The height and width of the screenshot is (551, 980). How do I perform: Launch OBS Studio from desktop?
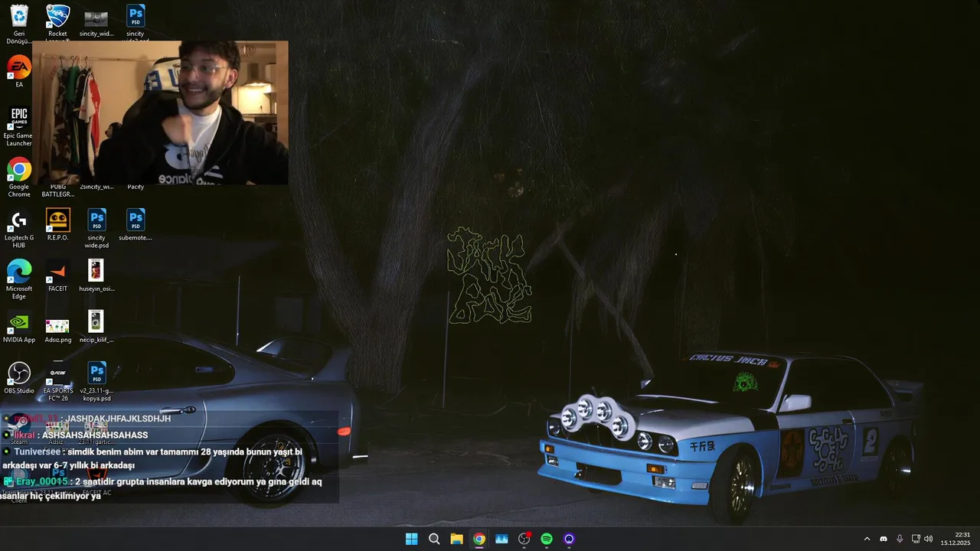(x=19, y=378)
